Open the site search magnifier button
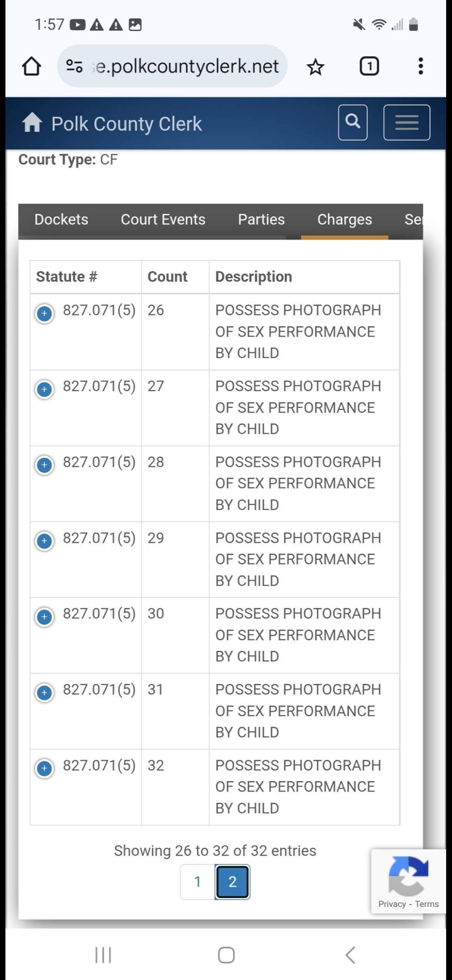Screen dimensions: 452x980 click(x=353, y=122)
